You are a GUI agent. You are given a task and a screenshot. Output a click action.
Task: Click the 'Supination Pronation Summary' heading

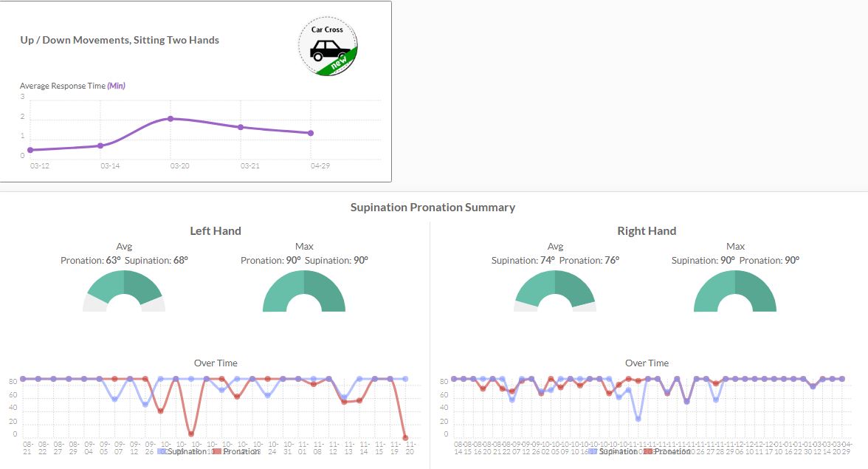tap(433, 208)
